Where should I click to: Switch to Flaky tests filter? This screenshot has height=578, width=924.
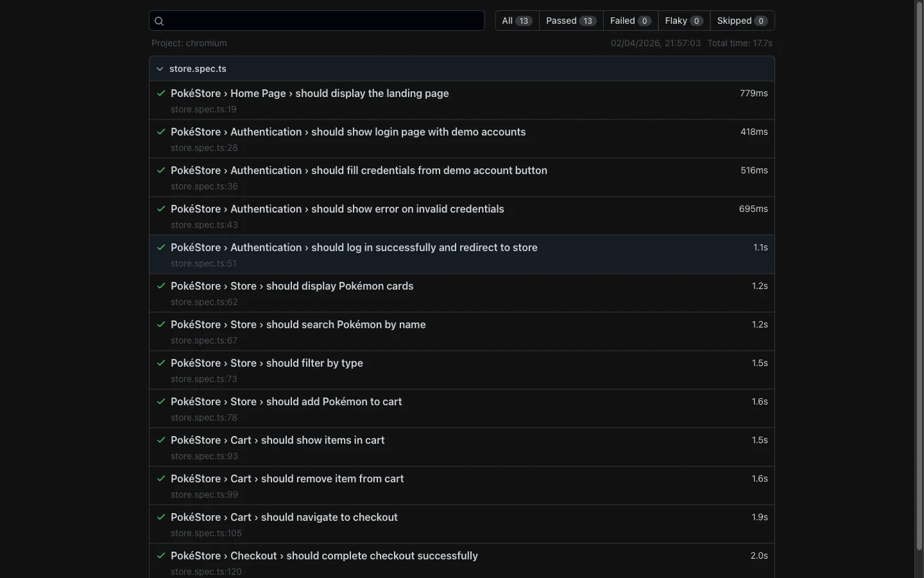[683, 21]
